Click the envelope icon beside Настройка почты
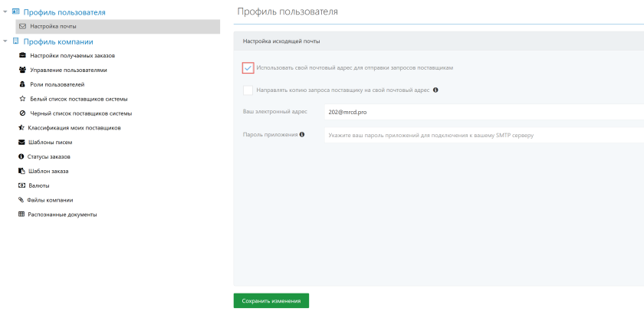 (22, 26)
